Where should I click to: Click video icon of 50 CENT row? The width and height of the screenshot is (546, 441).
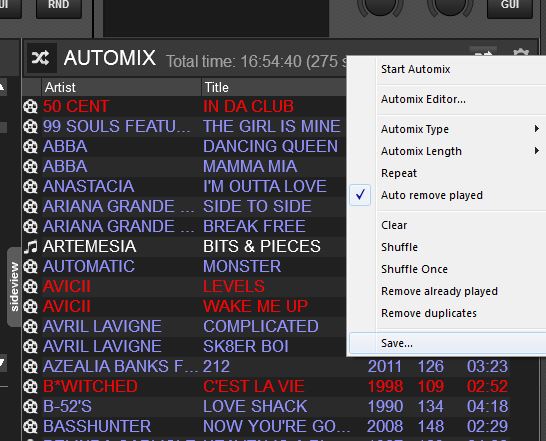31,106
